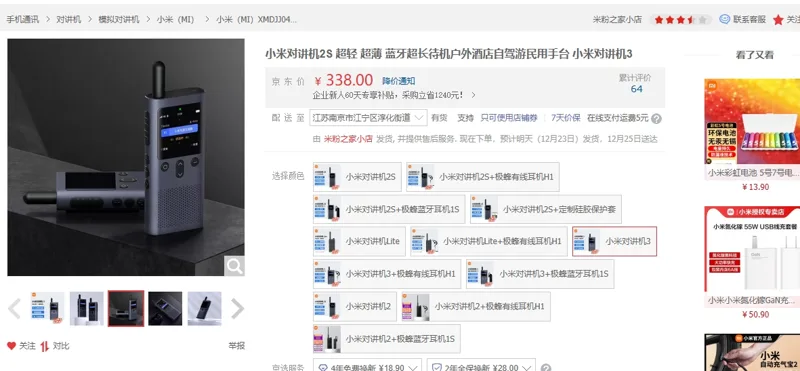
Task: Open the 对讲机 breadcrumb
Action: click(x=68, y=19)
